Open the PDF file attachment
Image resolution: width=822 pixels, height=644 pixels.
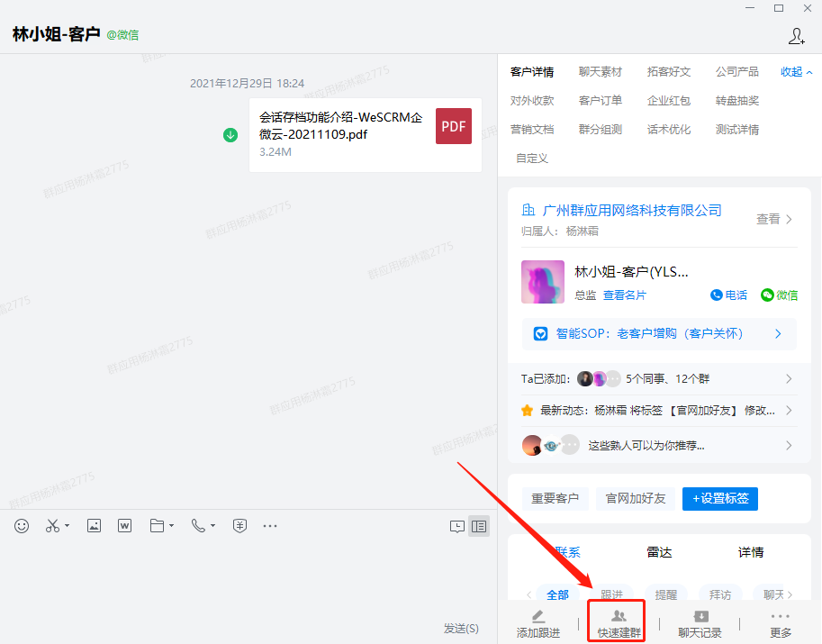[x=365, y=134]
